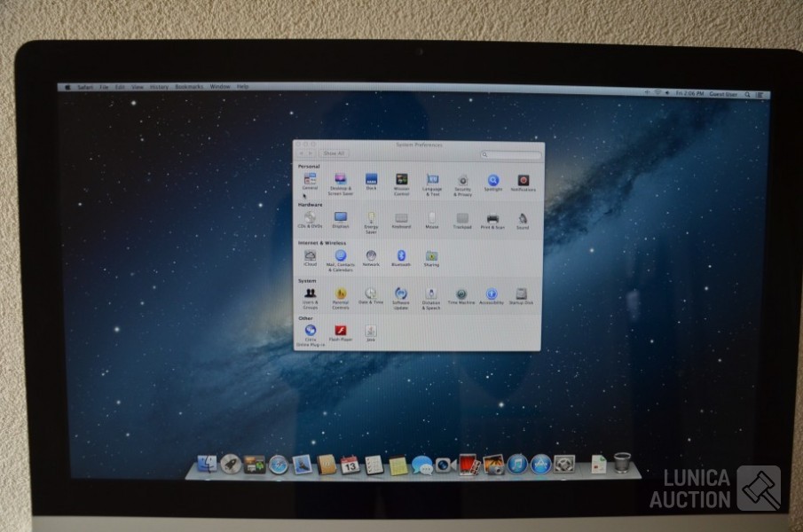Click the volume icon in menu bar
This screenshot has width=803, height=532.
[667, 93]
